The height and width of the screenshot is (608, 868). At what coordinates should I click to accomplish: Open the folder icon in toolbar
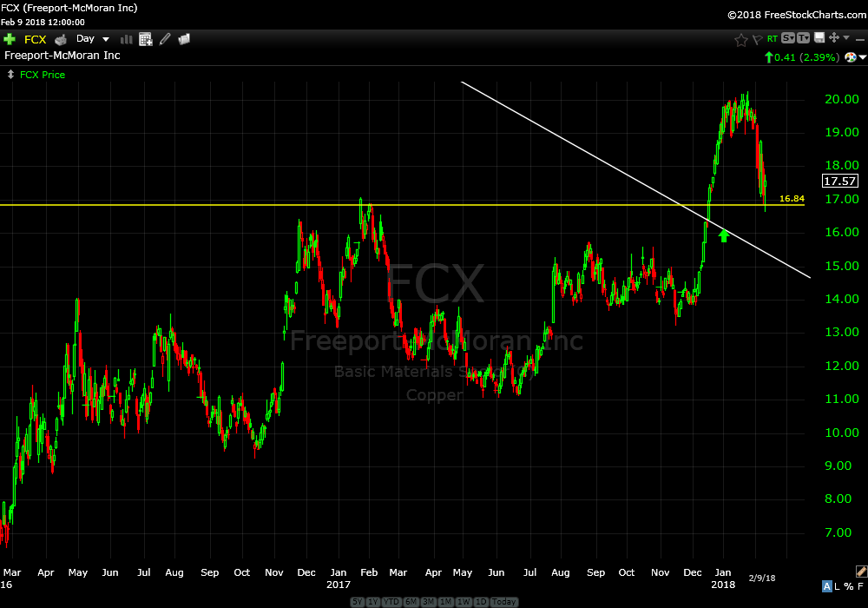tap(184, 39)
